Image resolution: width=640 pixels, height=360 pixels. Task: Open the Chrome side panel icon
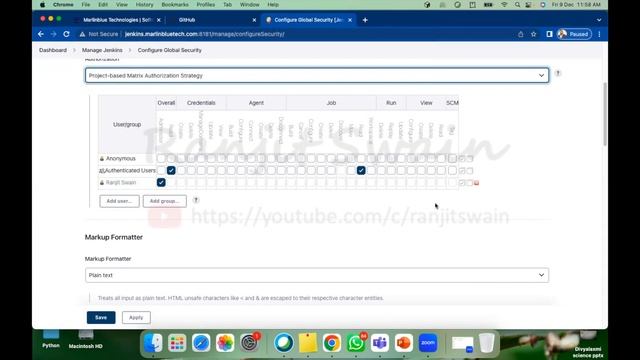tap(549, 34)
